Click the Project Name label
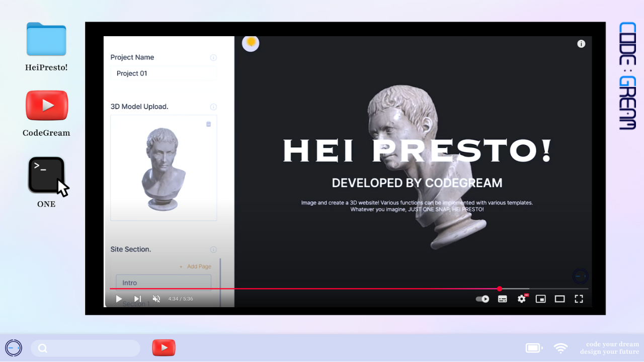 click(x=132, y=57)
